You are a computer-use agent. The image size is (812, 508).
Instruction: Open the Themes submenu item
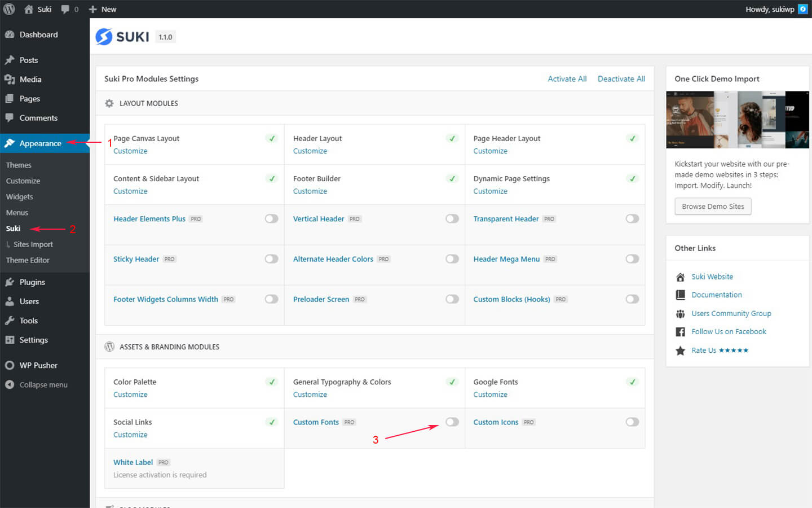click(x=19, y=165)
